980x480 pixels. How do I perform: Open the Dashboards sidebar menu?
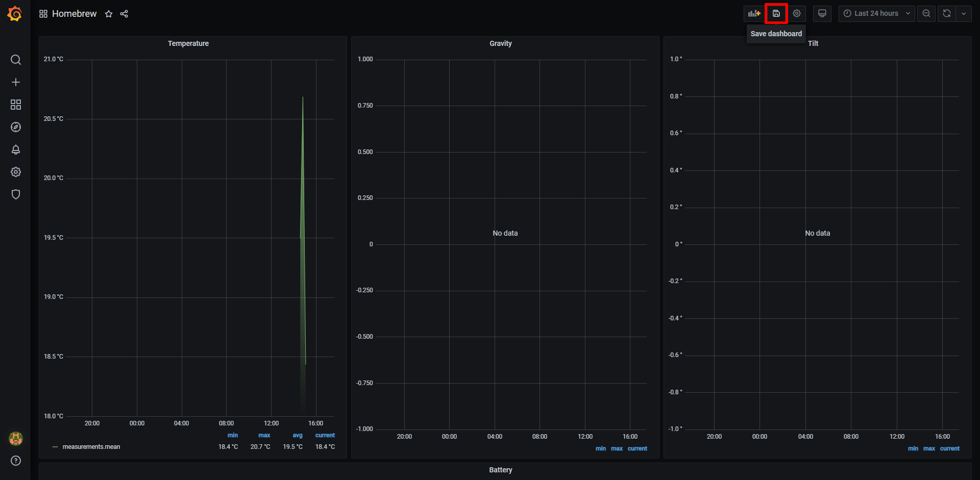16,105
